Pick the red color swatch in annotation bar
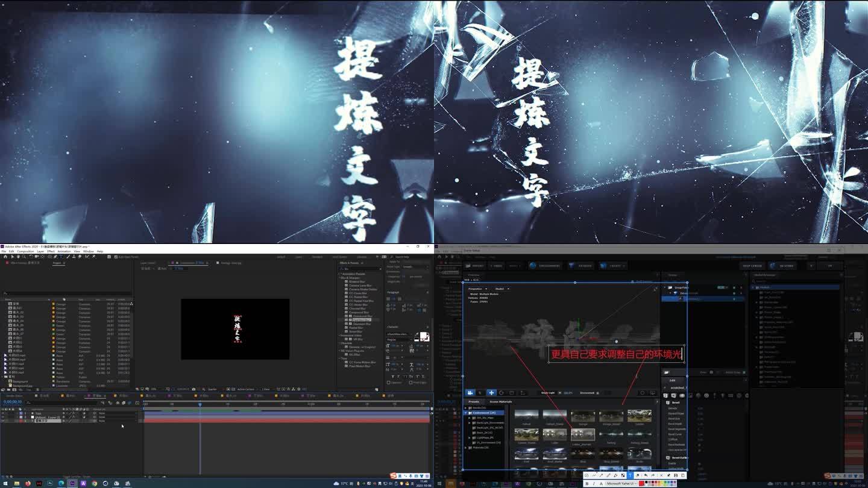Viewport: 868px width, 488px height. click(641, 483)
